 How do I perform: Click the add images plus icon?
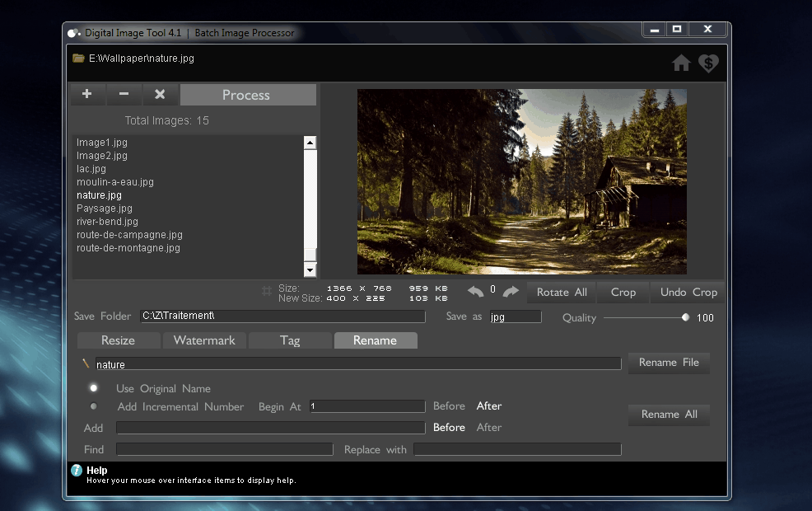(87, 94)
